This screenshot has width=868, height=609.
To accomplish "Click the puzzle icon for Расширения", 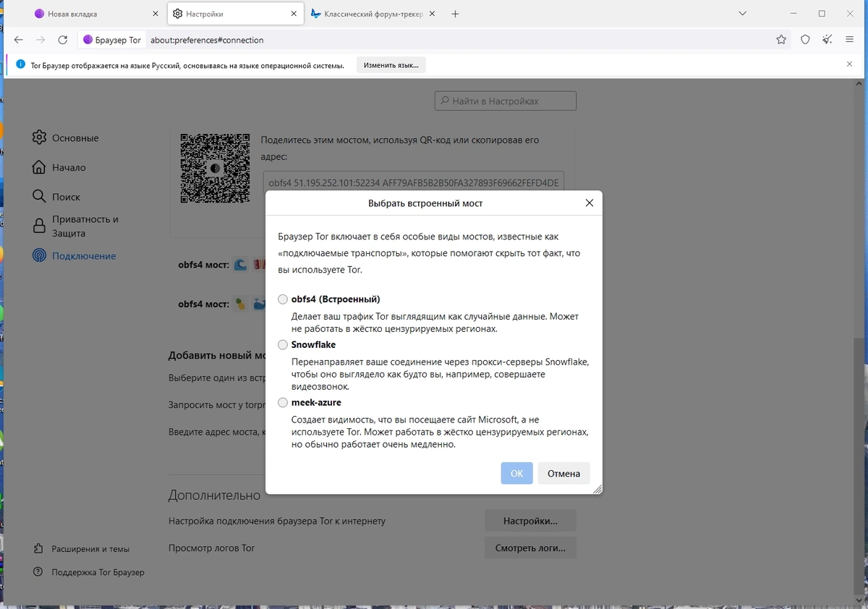I will tap(38, 549).
